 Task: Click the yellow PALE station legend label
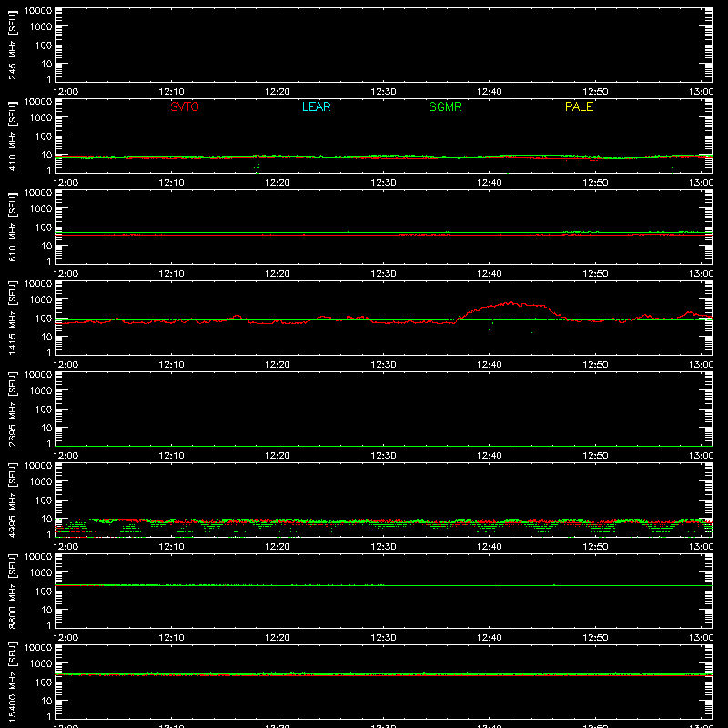tap(579, 106)
